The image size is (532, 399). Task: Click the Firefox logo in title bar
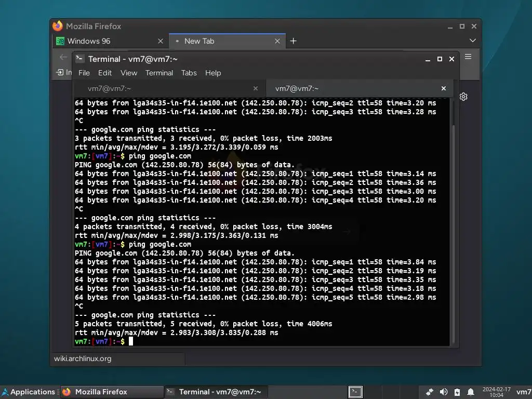coord(58,26)
